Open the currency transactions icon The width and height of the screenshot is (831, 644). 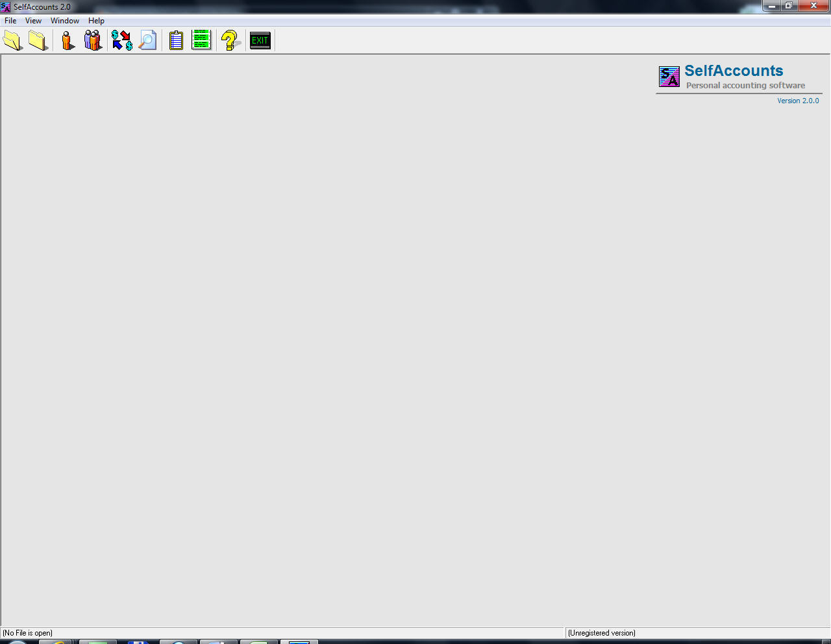click(121, 40)
